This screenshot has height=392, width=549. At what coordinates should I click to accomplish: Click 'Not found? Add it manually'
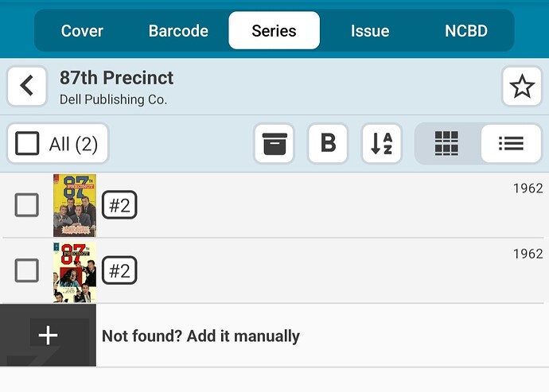pyautogui.click(x=201, y=336)
